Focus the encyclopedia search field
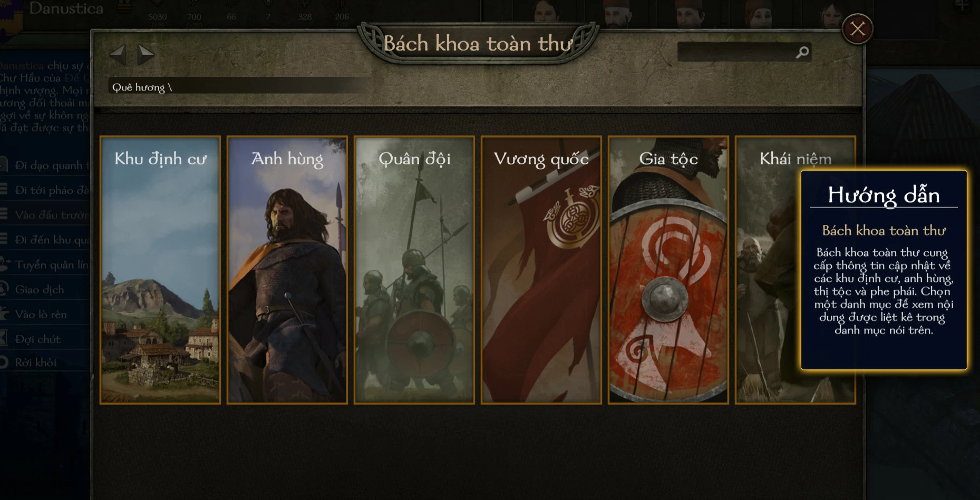The height and width of the screenshot is (500, 980). [743, 52]
